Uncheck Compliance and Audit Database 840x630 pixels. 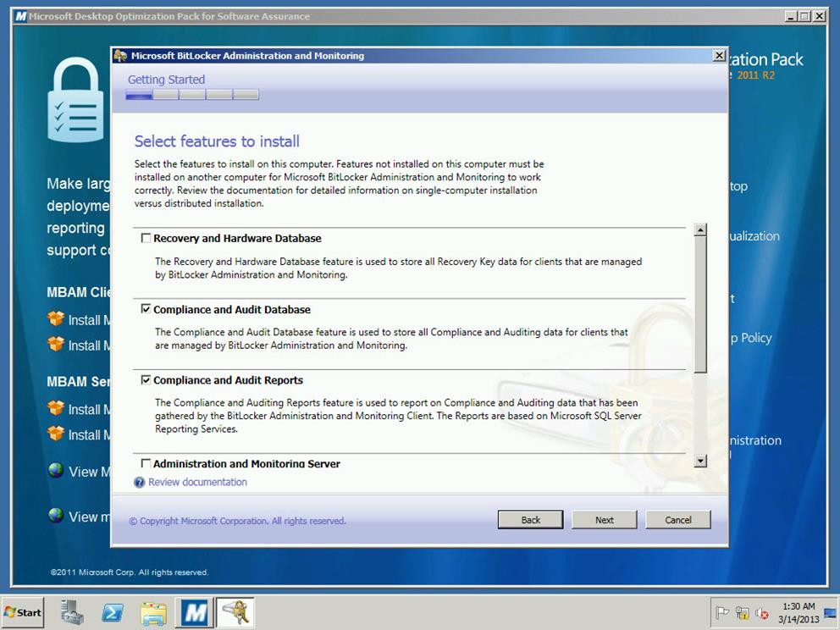146,309
